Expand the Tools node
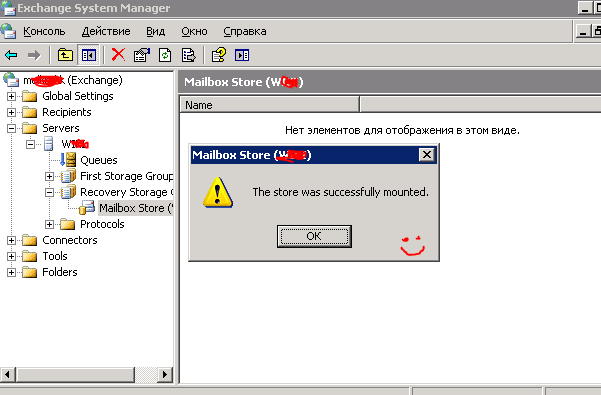Viewport: 601px width, 395px height. [11, 256]
